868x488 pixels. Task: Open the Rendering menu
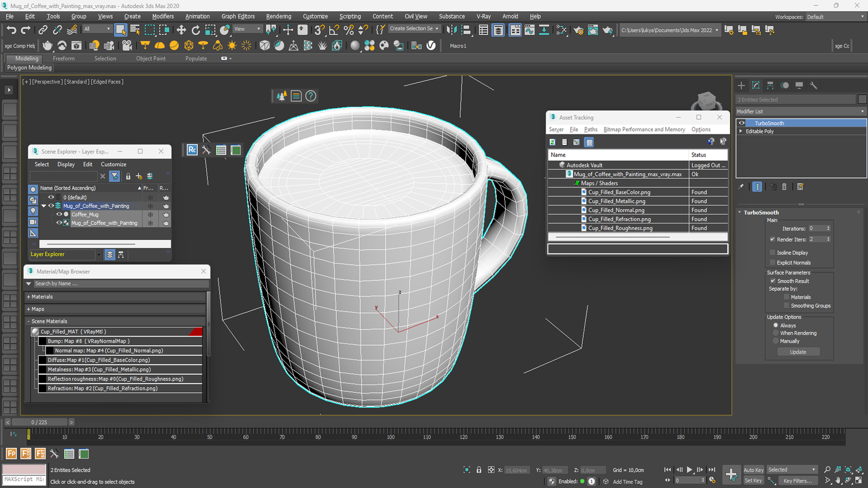click(x=278, y=16)
